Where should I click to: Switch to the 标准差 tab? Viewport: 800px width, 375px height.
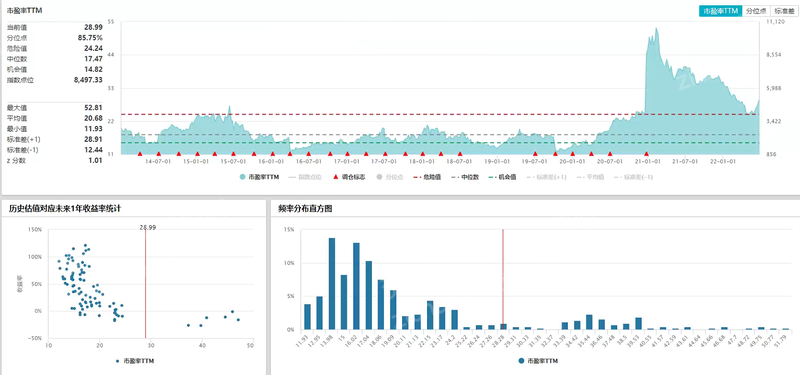click(x=784, y=11)
